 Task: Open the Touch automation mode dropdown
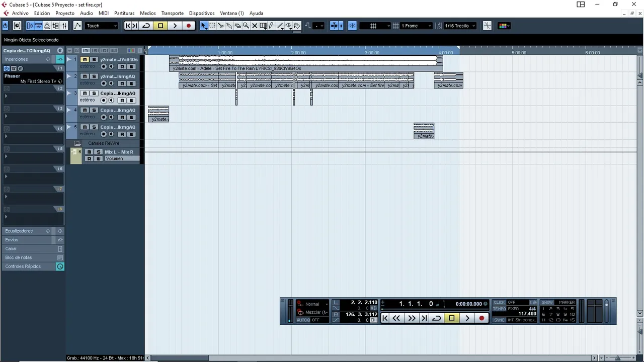click(x=102, y=26)
